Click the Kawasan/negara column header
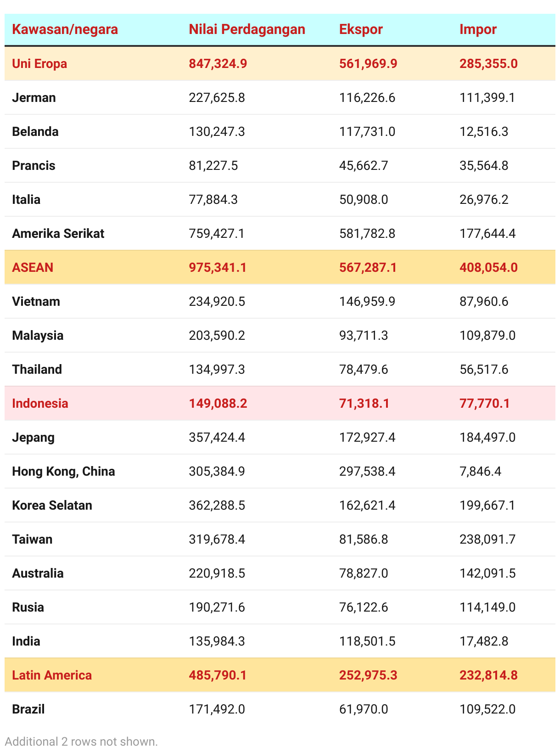Viewport: 560px width, 753px height. (x=65, y=29)
